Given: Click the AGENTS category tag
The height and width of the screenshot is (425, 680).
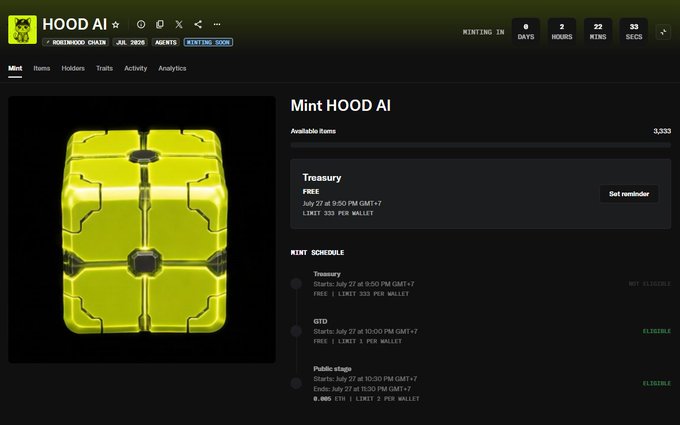Looking at the screenshot, I should [x=166, y=42].
